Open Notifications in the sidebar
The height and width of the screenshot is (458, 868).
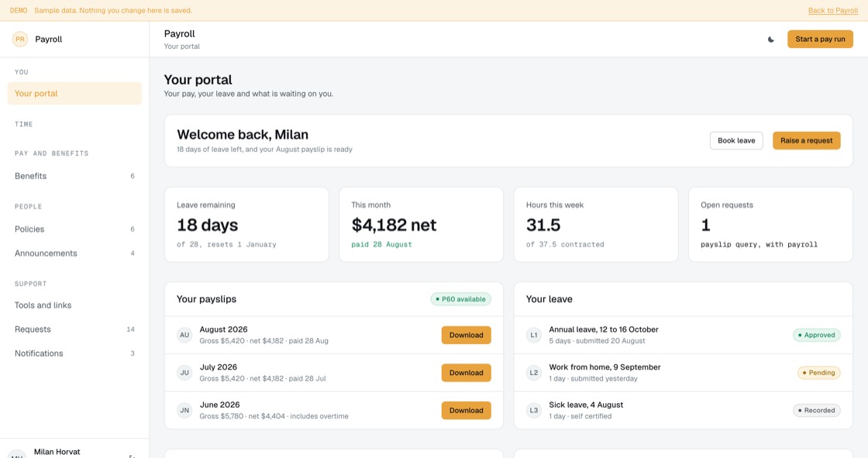pos(74,353)
